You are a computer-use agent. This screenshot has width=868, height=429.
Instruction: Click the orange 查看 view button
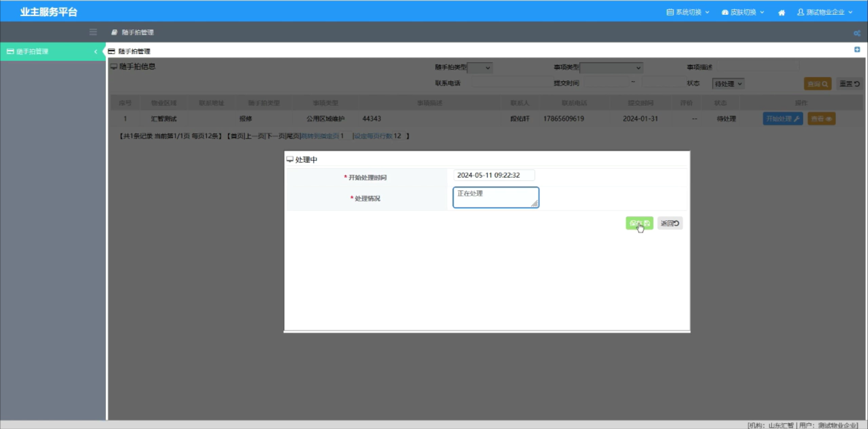pos(821,119)
